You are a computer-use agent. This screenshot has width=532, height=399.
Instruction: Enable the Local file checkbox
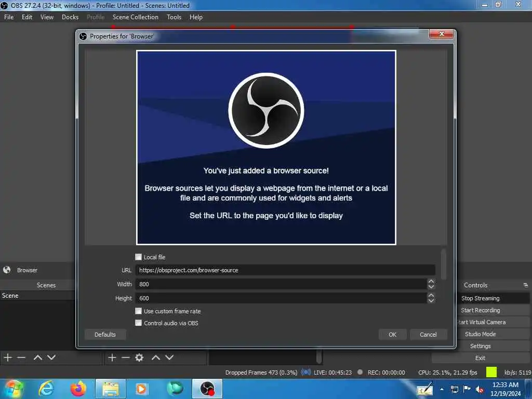coord(138,257)
